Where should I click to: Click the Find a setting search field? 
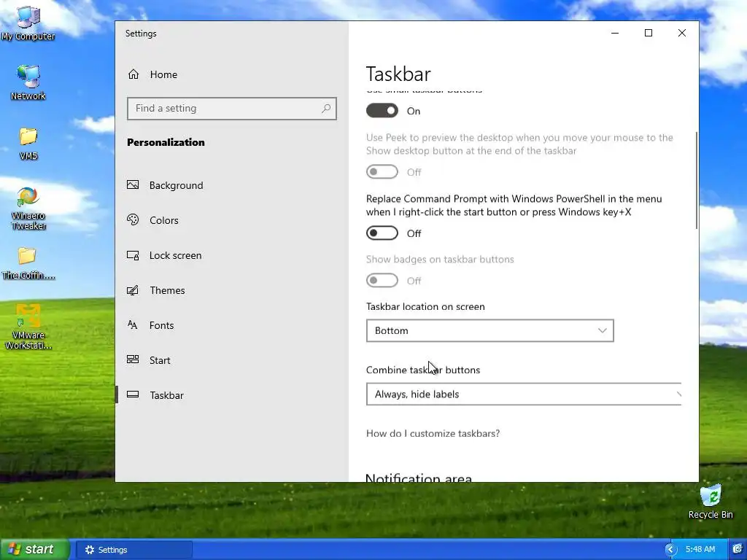point(231,109)
